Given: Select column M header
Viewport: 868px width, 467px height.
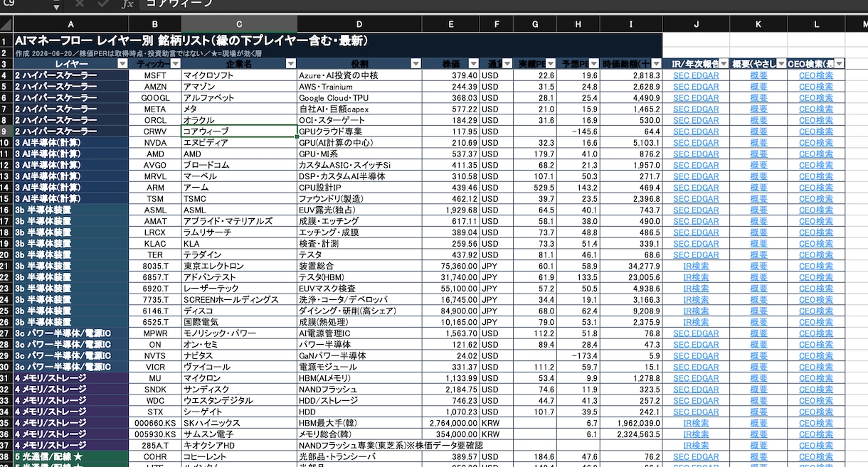Looking at the screenshot, I should (x=856, y=24).
